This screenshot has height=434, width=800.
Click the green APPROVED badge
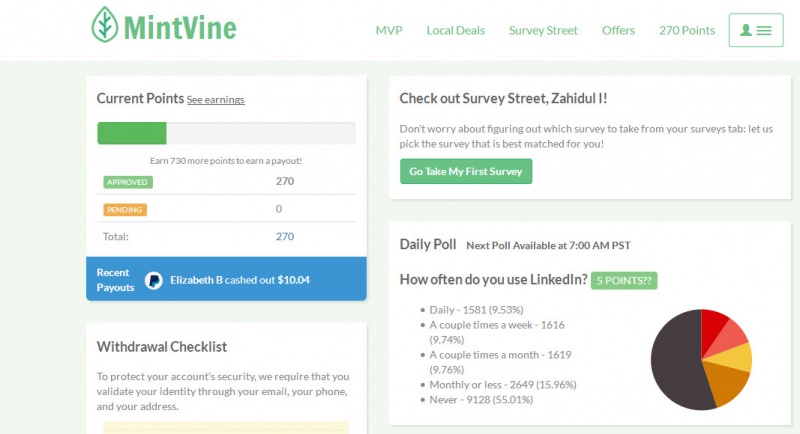pyautogui.click(x=127, y=182)
